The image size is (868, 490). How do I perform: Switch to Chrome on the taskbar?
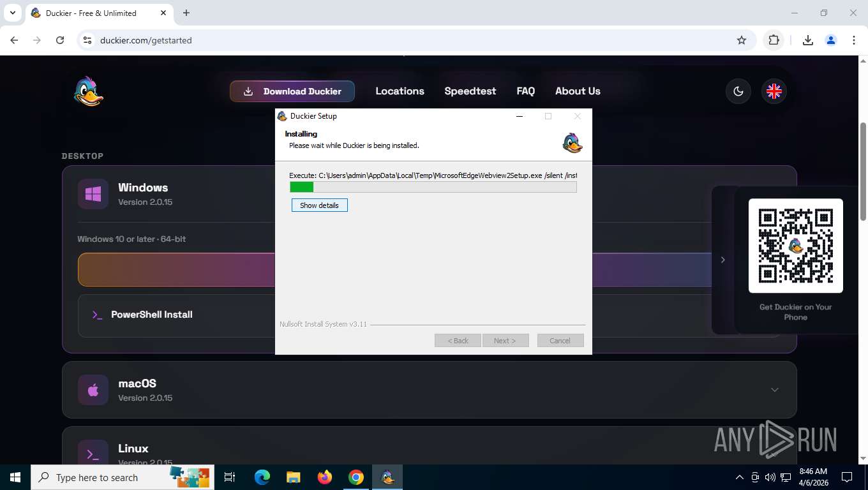(x=356, y=477)
